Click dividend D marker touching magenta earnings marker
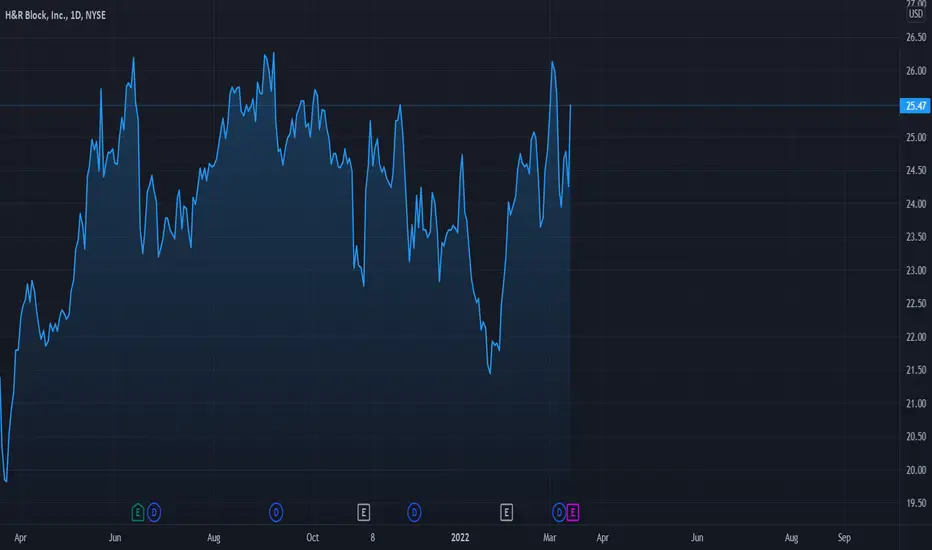This screenshot has width=932, height=550. coord(559,512)
